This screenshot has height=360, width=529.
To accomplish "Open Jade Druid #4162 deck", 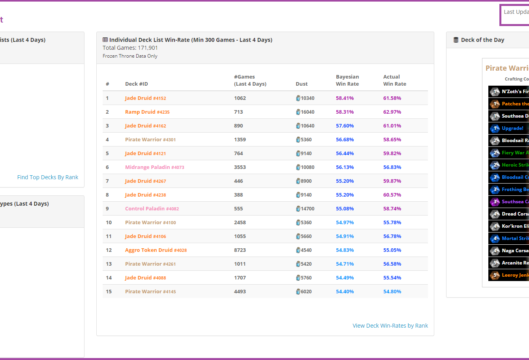I will click(145, 126).
